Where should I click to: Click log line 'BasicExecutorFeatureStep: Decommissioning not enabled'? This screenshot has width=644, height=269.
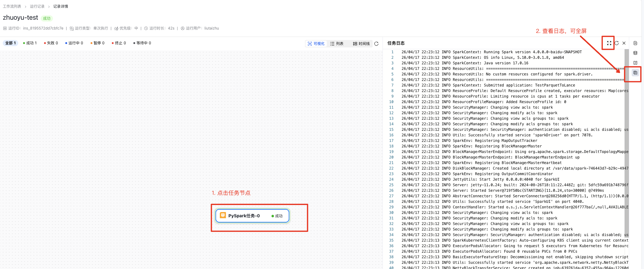(515, 257)
